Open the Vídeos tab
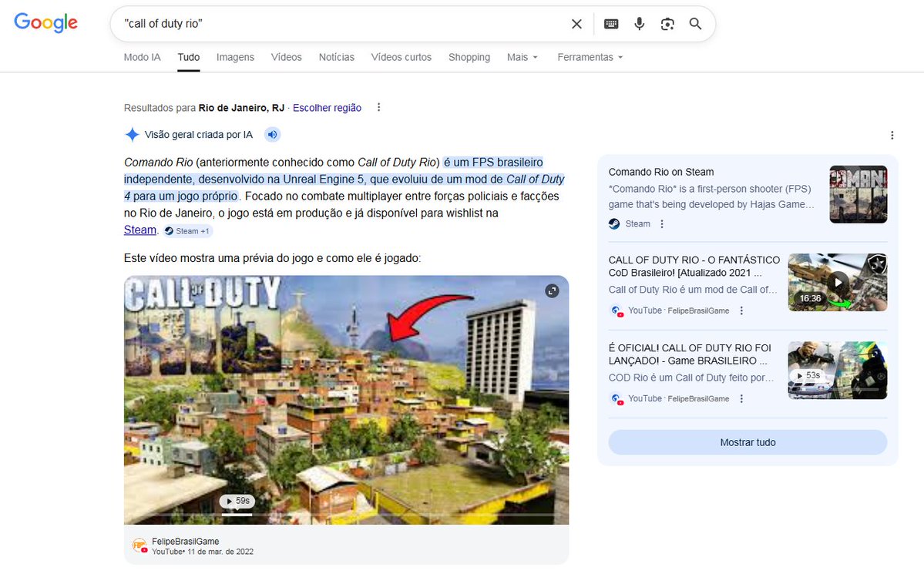 click(x=287, y=57)
